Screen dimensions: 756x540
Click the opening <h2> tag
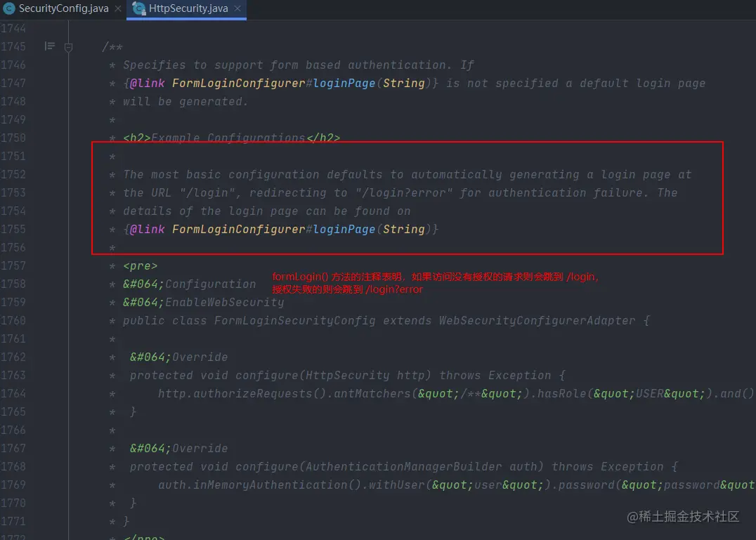pyautogui.click(x=137, y=138)
